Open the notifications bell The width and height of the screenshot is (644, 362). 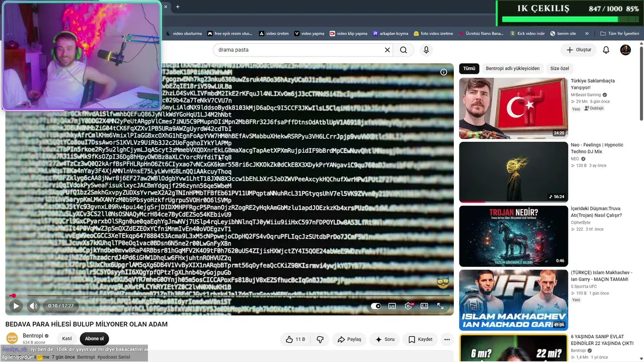(x=606, y=50)
